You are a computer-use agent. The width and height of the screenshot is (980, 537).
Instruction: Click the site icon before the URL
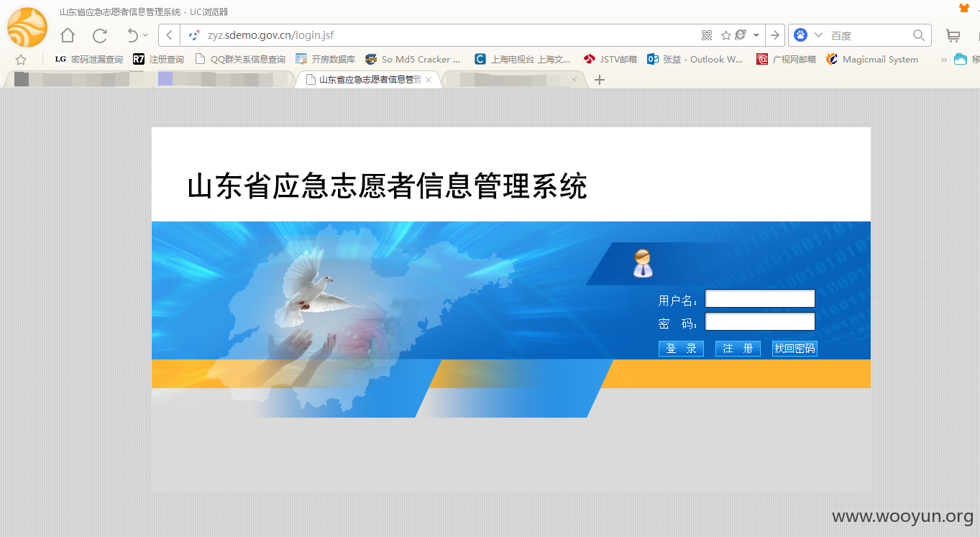point(193,35)
